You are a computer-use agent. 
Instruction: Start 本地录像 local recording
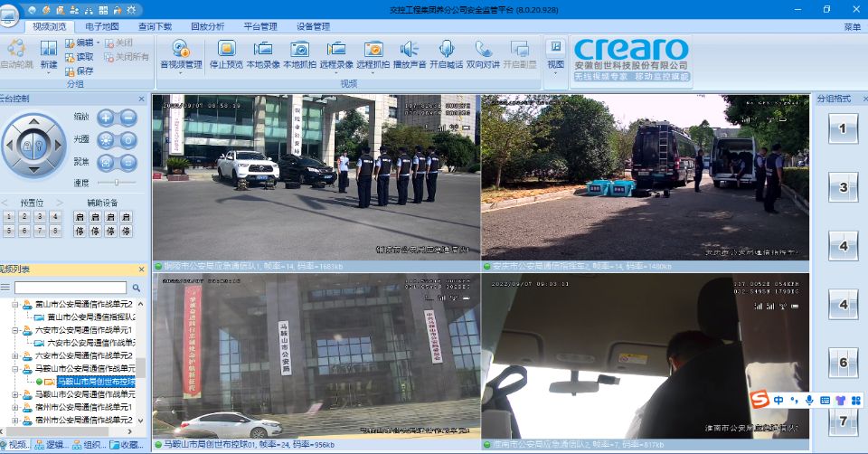pyautogui.click(x=263, y=50)
